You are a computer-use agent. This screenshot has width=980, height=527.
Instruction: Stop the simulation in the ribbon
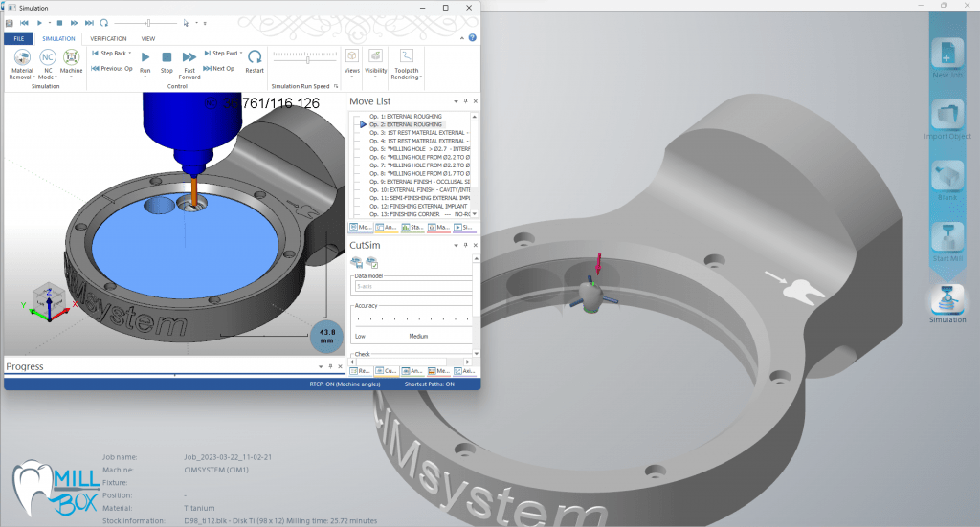pos(167,62)
